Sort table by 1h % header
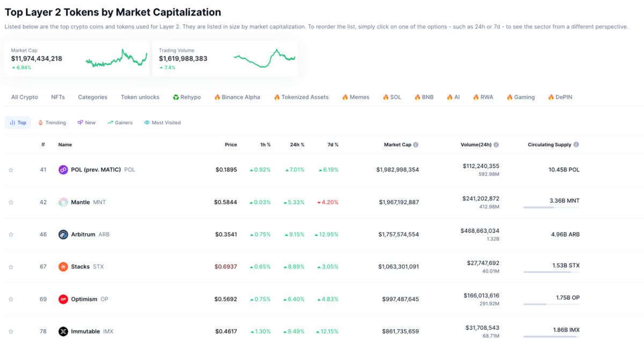Image resolution: width=644 pixels, height=342 pixels. 265,145
